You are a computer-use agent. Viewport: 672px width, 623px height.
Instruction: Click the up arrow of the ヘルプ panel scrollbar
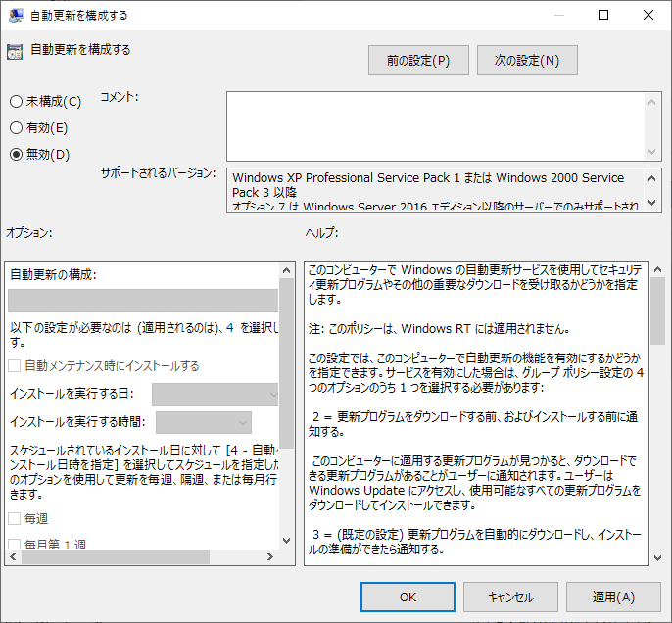click(657, 269)
